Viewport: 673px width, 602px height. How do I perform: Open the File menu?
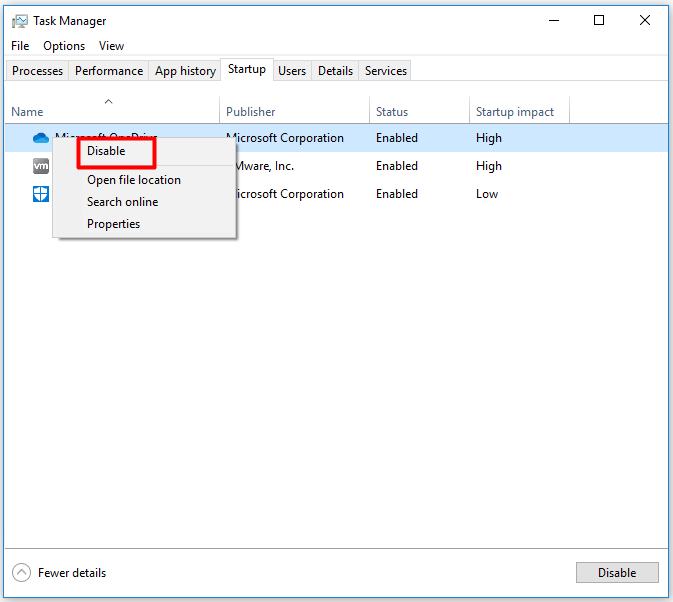[x=20, y=46]
